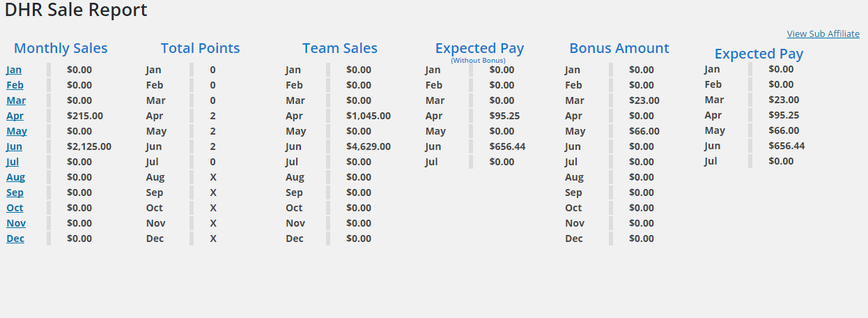Viewport: 868px width, 318px height.
Task: Click the Nov monthly sales link
Action: click(x=16, y=223)
